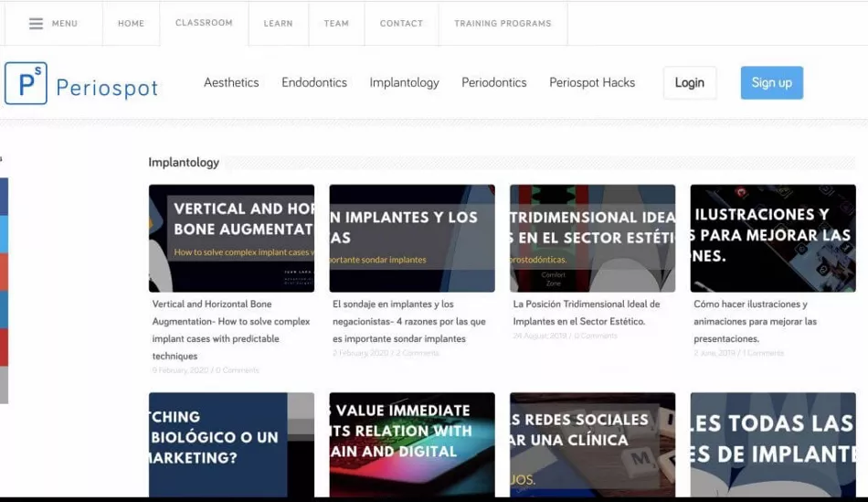This screenshot has width=868, height=502.
Task: Open the LEARN menu item
Action: click(x=279, y=23)
